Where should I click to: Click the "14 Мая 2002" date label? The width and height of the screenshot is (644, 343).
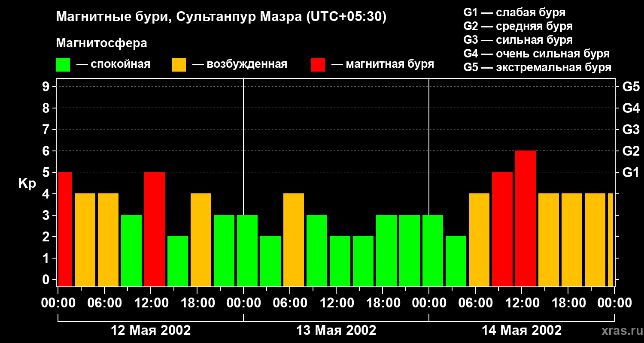click(x=522, y=331)
